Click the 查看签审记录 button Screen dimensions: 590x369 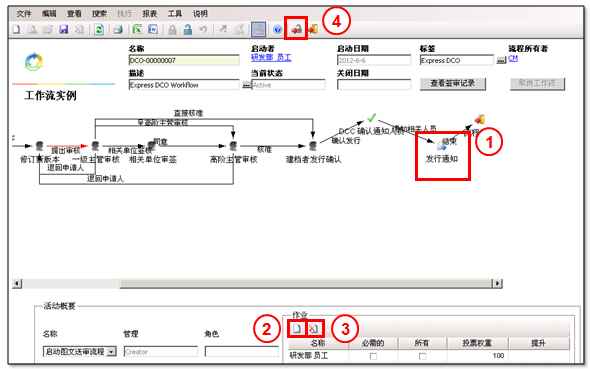coord(453,84)
